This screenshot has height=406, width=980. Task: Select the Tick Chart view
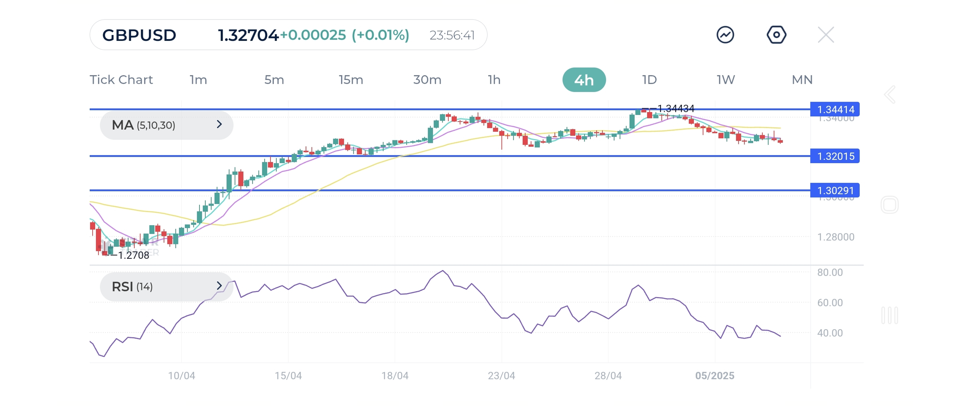coord(121,80)
